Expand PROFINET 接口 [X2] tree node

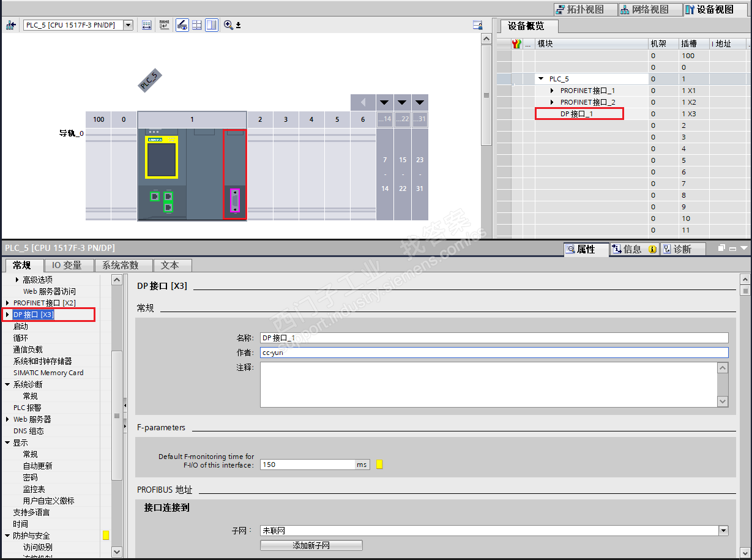[7, 303]
